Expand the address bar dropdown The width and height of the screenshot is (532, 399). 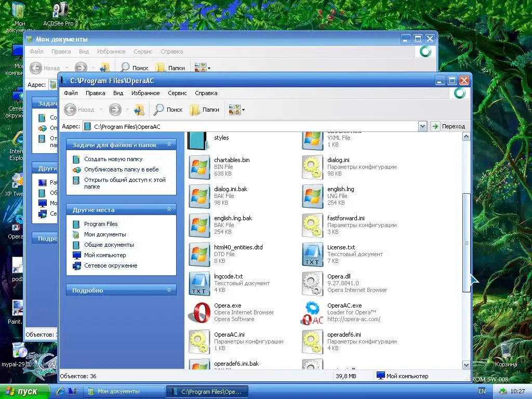click(422, 127)
